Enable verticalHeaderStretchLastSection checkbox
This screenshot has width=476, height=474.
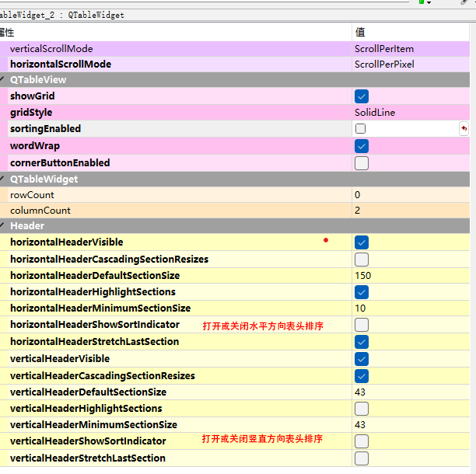tap(361, 458)
